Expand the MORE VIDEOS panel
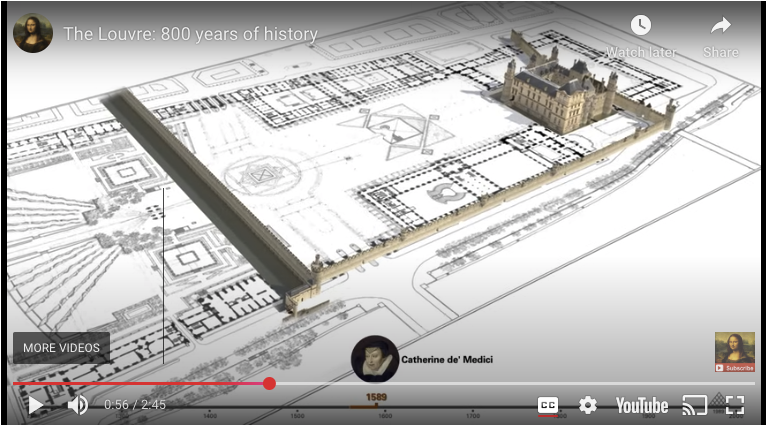Screen dimensions: 766x426 [x=61, y=348]
